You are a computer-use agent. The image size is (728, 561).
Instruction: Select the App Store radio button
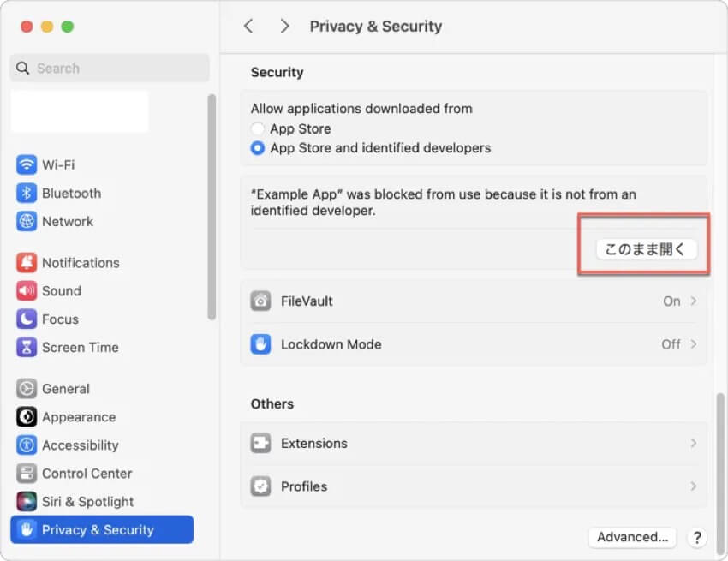(258, 128)
